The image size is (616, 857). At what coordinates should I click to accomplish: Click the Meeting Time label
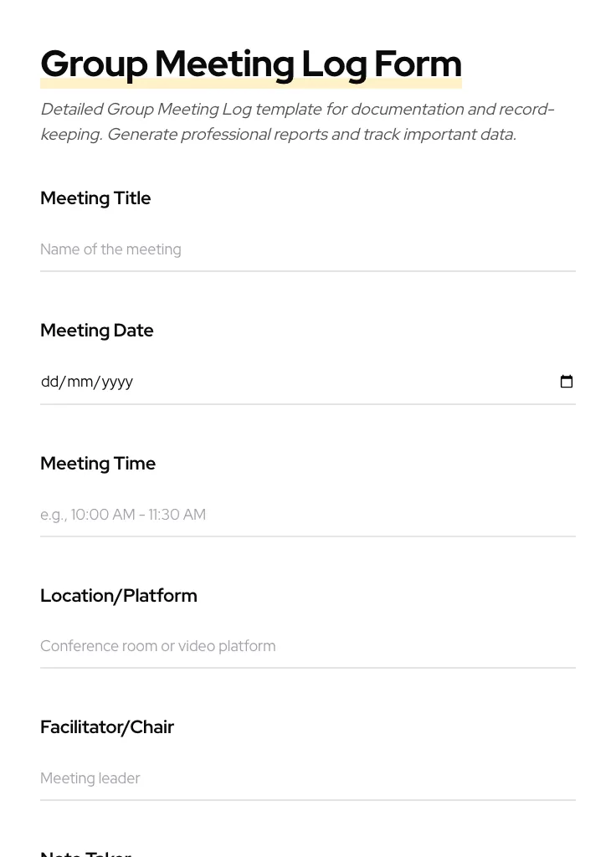[x=98, y=463]
